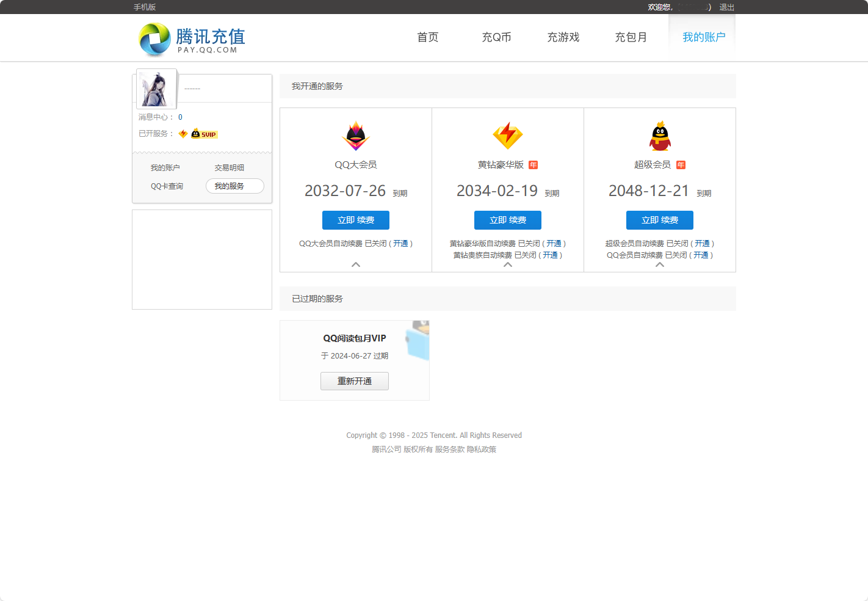Open 交易明细 in the sidebar
Image resolution: width=868 pixels, height=601 pixels.
(x=229, y=168)
